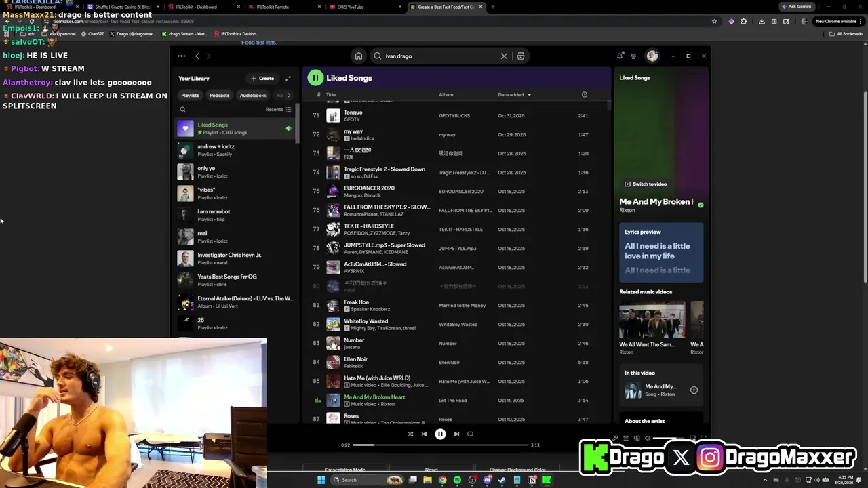Switch to video in Now Playing panel
868x488 pixels.
(646, 184)
